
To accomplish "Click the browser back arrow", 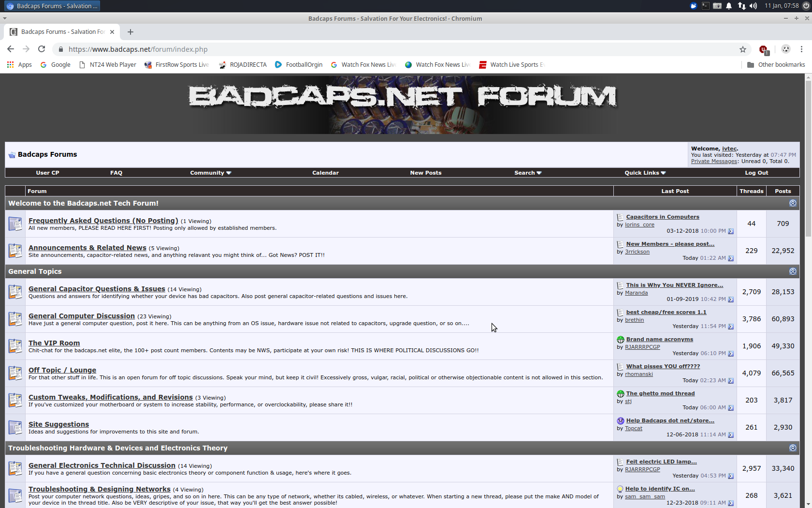I will tap(11, 49).
